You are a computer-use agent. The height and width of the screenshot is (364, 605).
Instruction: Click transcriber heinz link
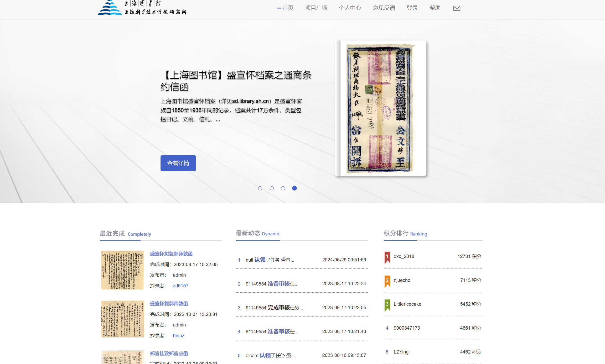[x=179, y=336]
